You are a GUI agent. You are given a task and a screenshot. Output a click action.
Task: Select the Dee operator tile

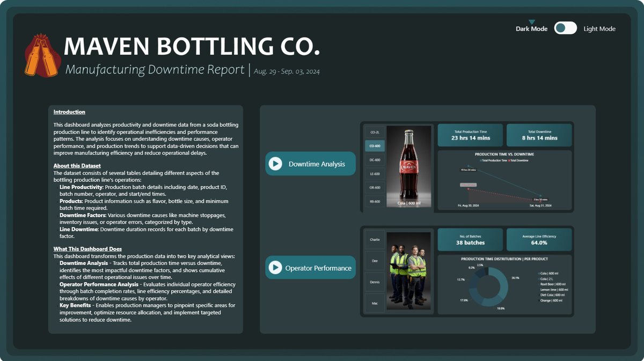point(374,261)
